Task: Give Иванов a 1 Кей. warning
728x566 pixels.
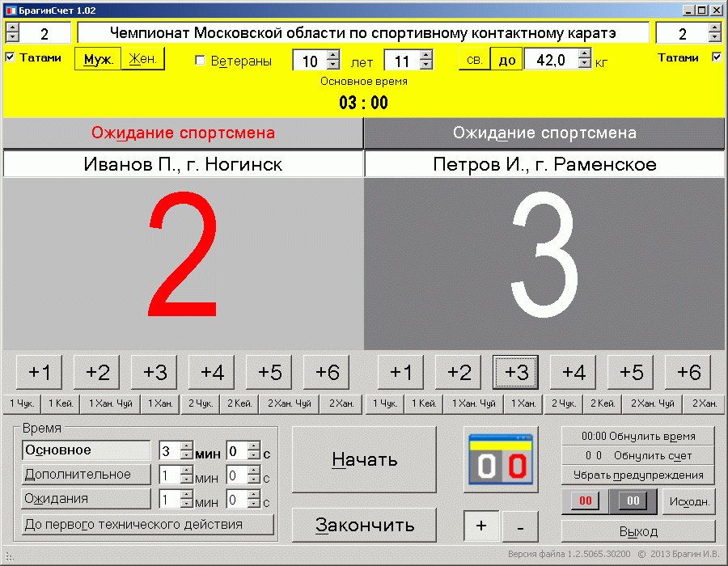Action: pyautogui.click(x=61, y=403)
